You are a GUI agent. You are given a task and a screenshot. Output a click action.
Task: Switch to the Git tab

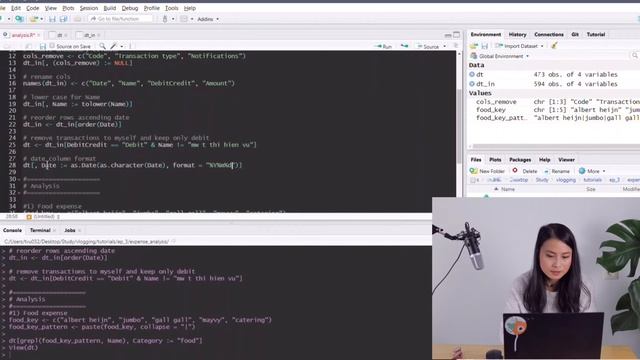575,35
